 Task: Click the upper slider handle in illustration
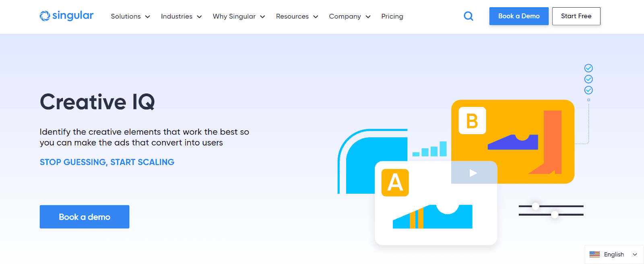(x=535, y=206)
